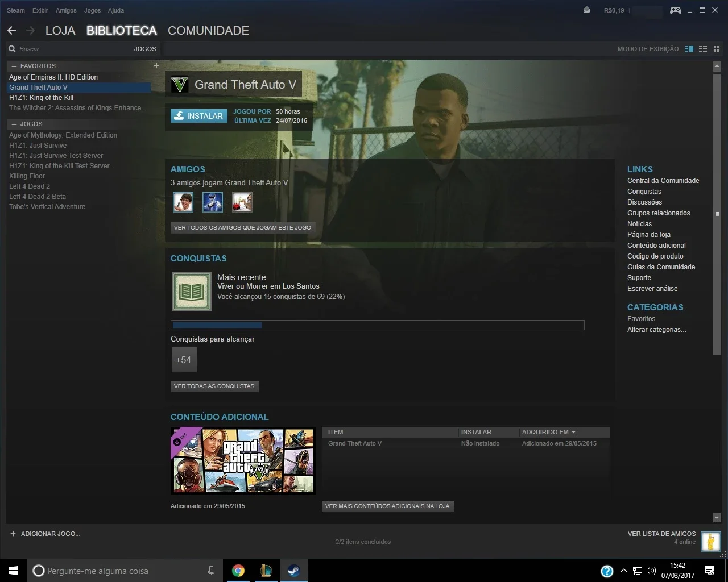This screenshot has width=728, height=582.
Task: Switch to grid view mode
Action: tap(717, 49)
